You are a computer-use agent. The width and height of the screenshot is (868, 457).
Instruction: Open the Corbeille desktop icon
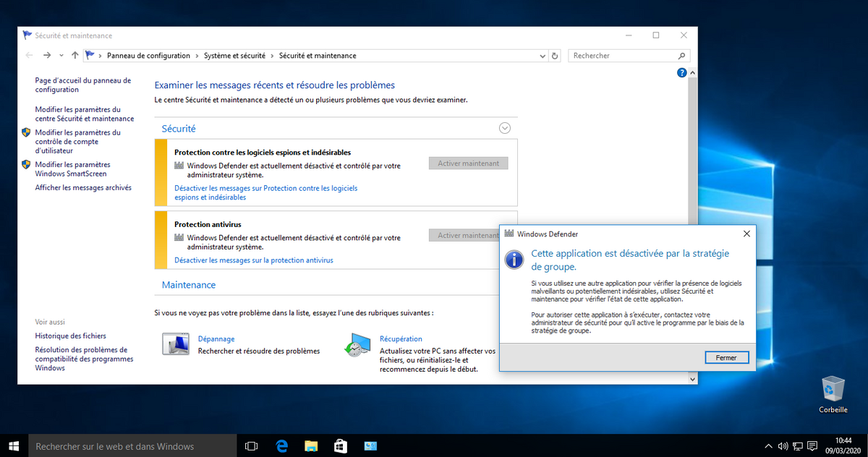(x=833, y=395)
